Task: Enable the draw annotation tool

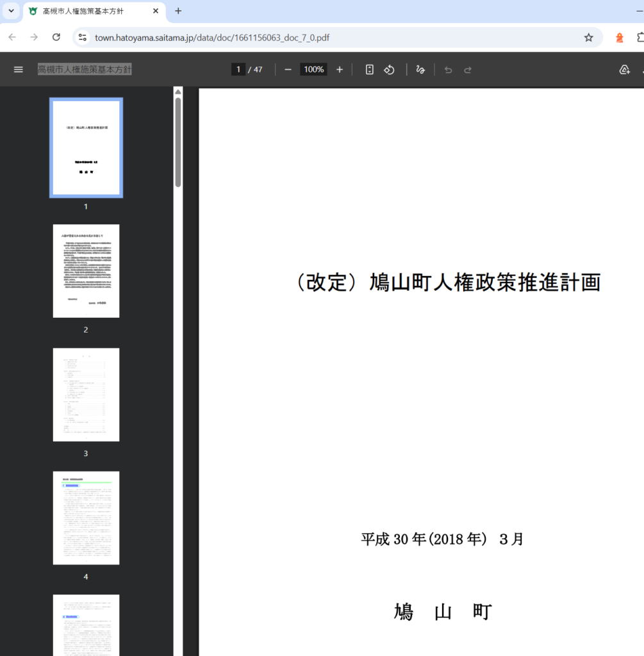Action: [x=420, y=69]
